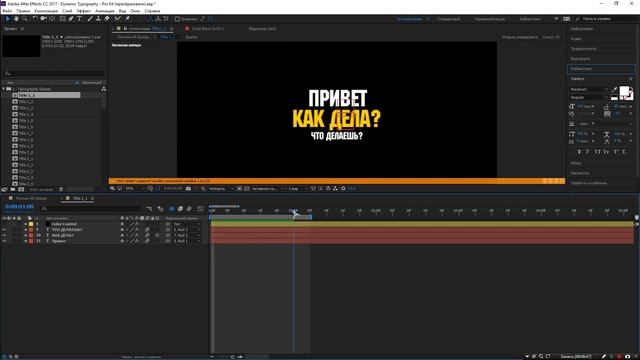Open the viewer magnification 50% dropdown
The height and width of the screenshot is (360, 640).
(135, 189)
